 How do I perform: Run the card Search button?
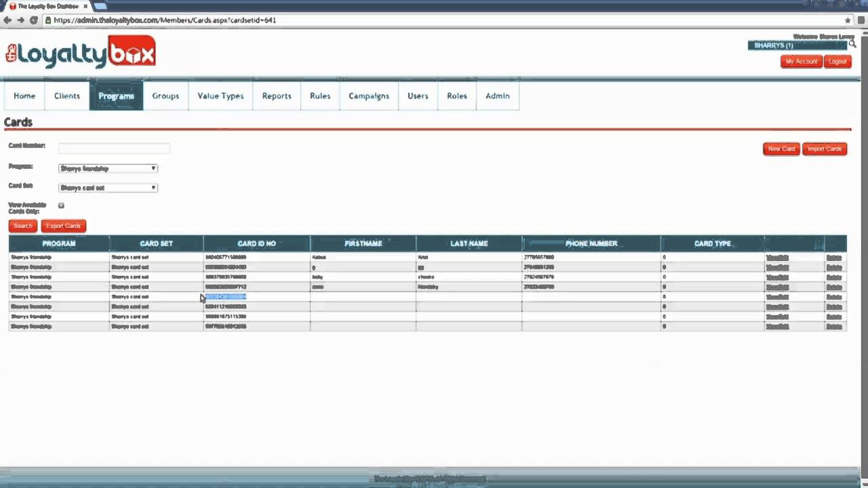[x=22, y=226]
